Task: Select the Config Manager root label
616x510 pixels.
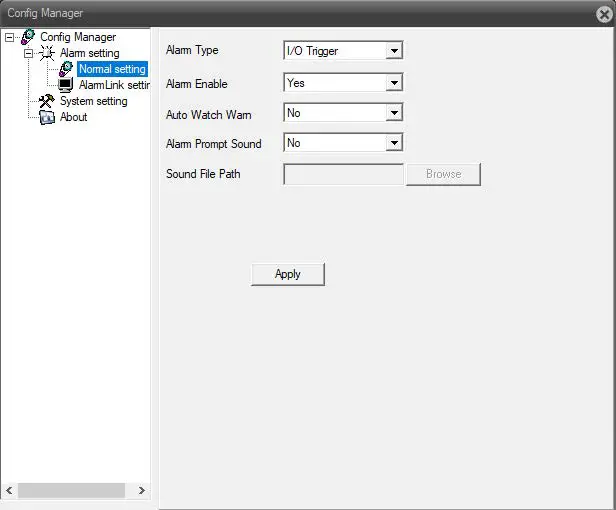Action: [78, 37]
